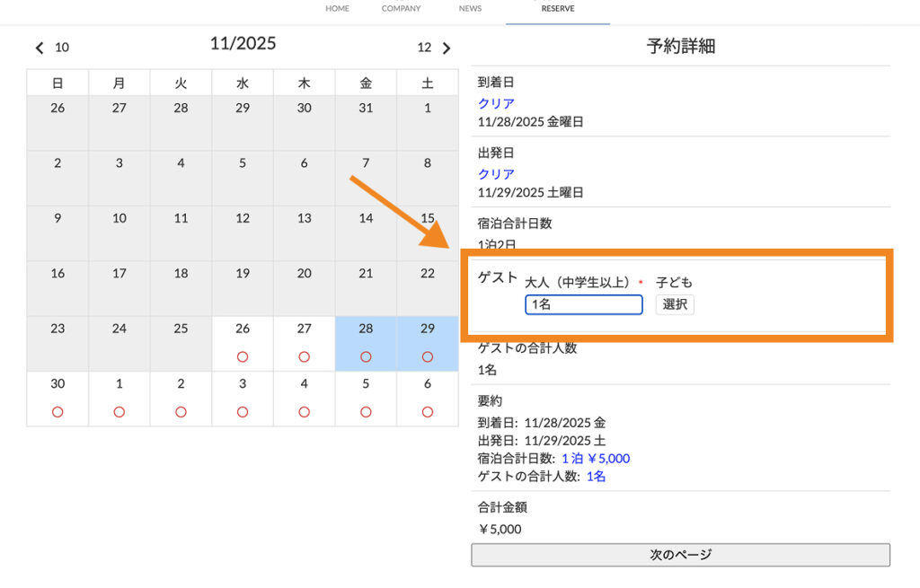Screen dimensions: 920x588
Task: Open the children 選択 dropdown
Action: [675, 305]
